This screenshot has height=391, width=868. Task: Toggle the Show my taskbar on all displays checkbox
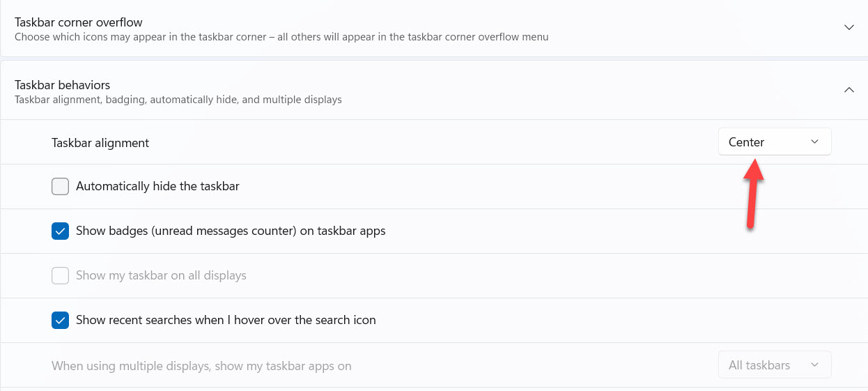pos(61,276)
